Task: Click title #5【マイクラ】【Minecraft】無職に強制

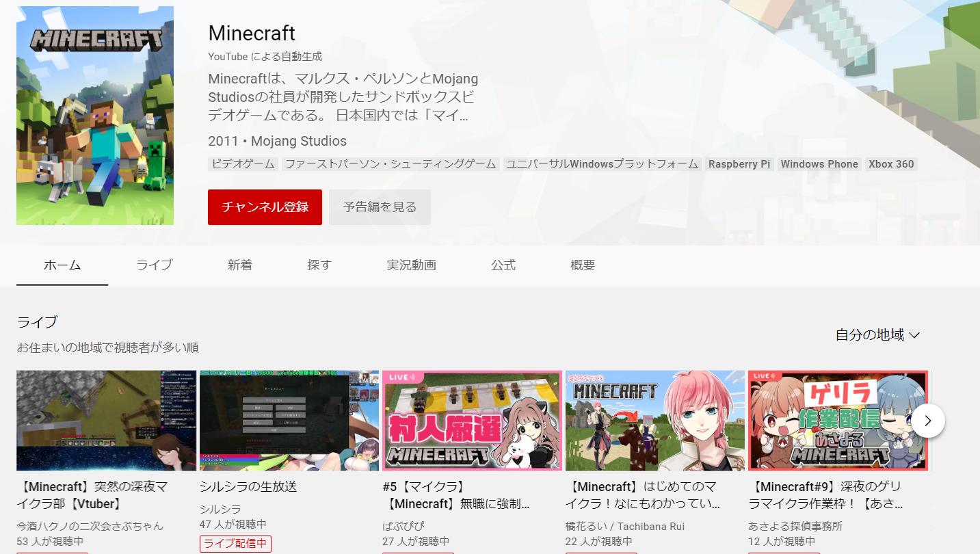Action: [456, 495]
